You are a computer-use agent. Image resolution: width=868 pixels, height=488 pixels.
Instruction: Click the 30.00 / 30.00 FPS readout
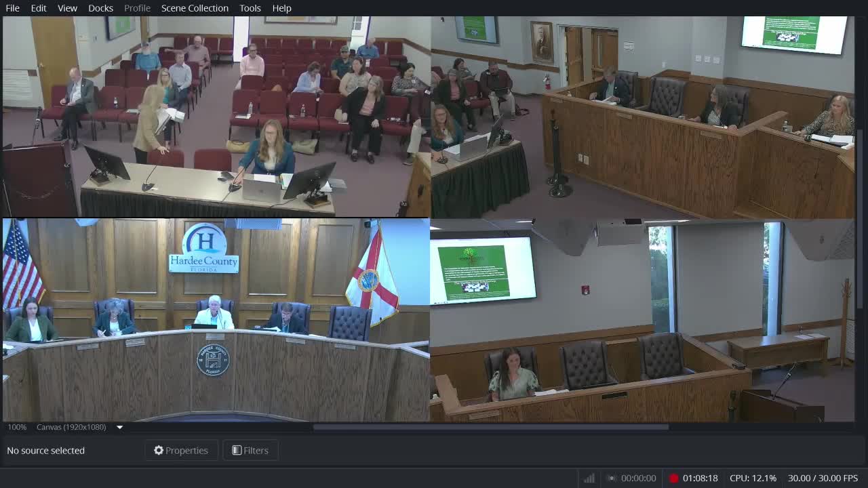[x=823, y=479]
